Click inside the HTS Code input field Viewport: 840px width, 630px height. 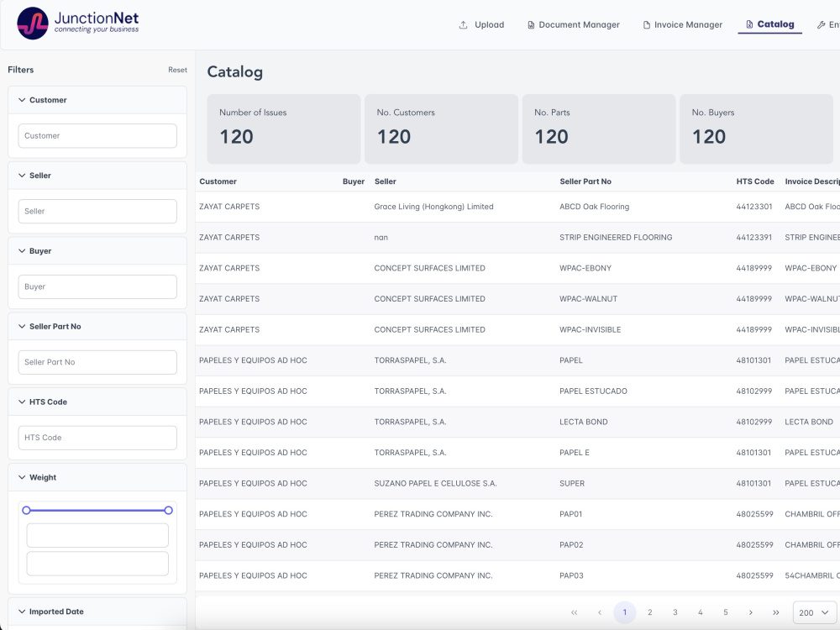click(x=97, y=438)
